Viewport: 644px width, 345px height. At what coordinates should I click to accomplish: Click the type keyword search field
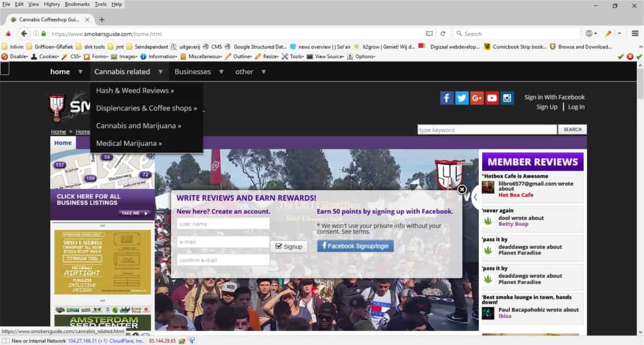[488, 130]
